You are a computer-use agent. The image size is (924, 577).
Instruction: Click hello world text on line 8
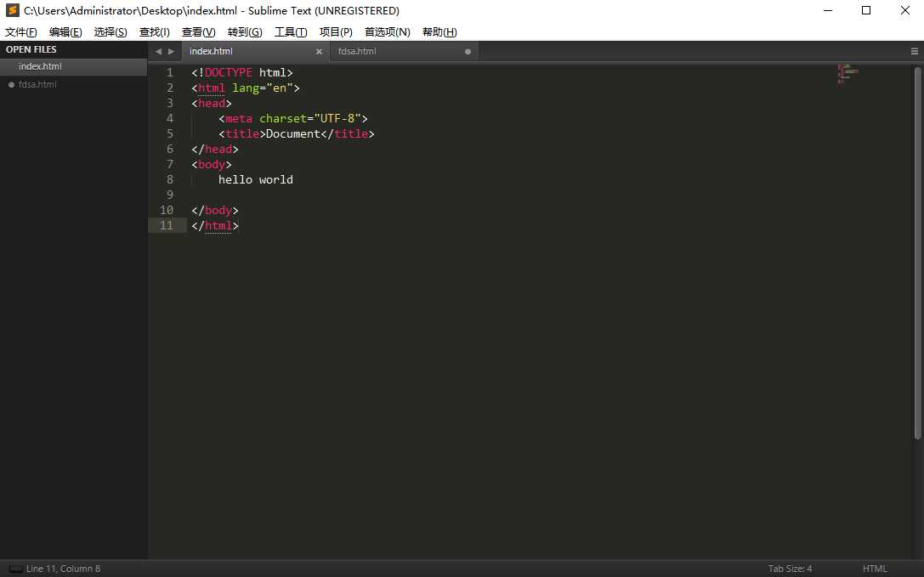[x=256, y=180]
